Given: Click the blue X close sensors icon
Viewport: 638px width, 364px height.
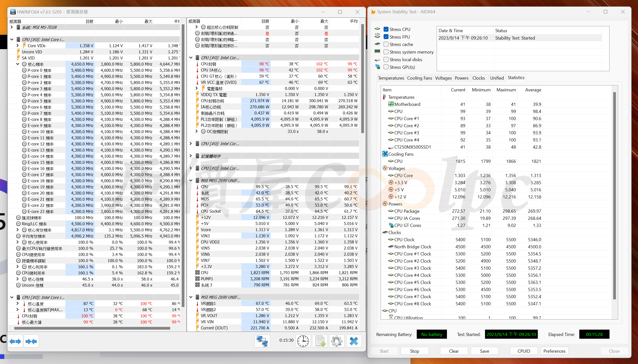Looking at the screenshot, I should coord(354,341).
